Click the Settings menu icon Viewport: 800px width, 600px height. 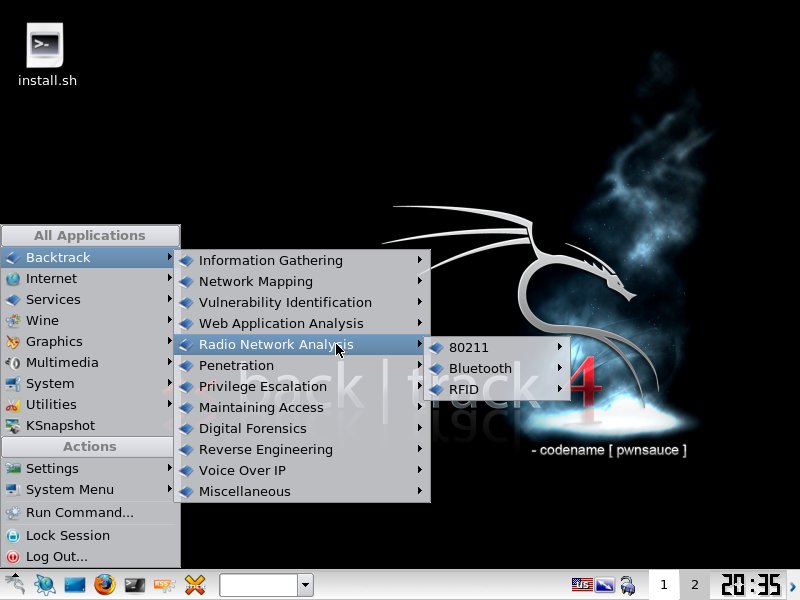click(13, 468)
